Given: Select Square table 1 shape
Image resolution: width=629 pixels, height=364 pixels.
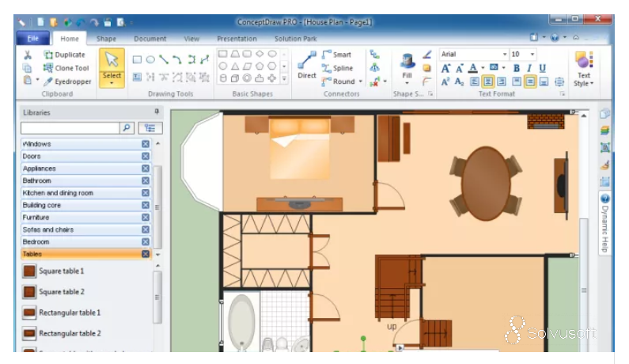Looking at the screenshot, I should (53, 271).
